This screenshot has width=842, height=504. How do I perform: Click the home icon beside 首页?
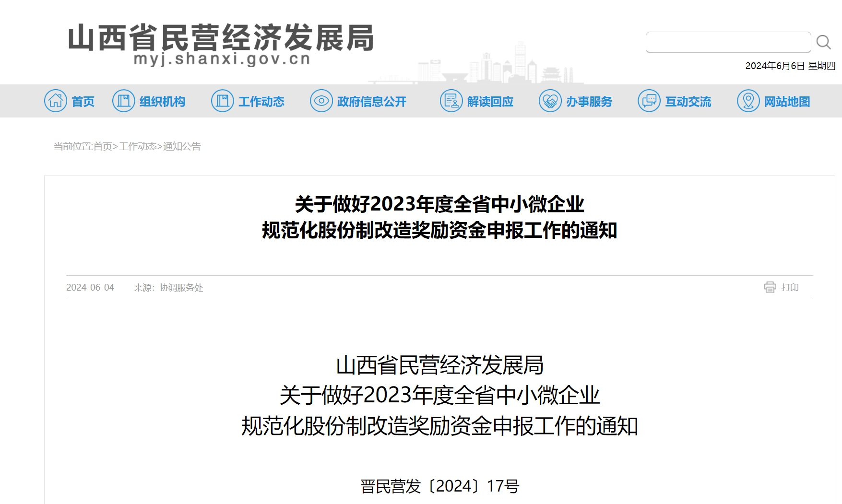[56, 101]
